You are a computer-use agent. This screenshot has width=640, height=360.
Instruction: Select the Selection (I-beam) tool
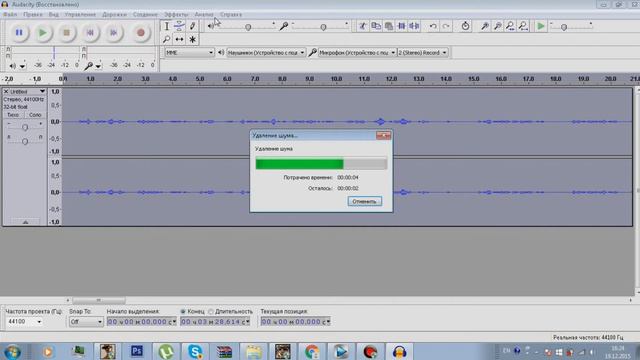tap(167, 26)
